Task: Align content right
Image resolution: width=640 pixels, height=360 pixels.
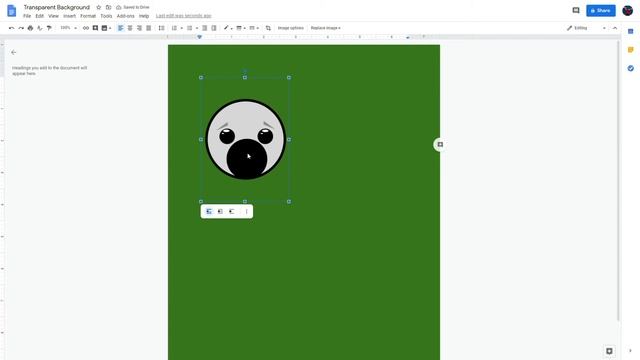Action: [x=139, y=28]
